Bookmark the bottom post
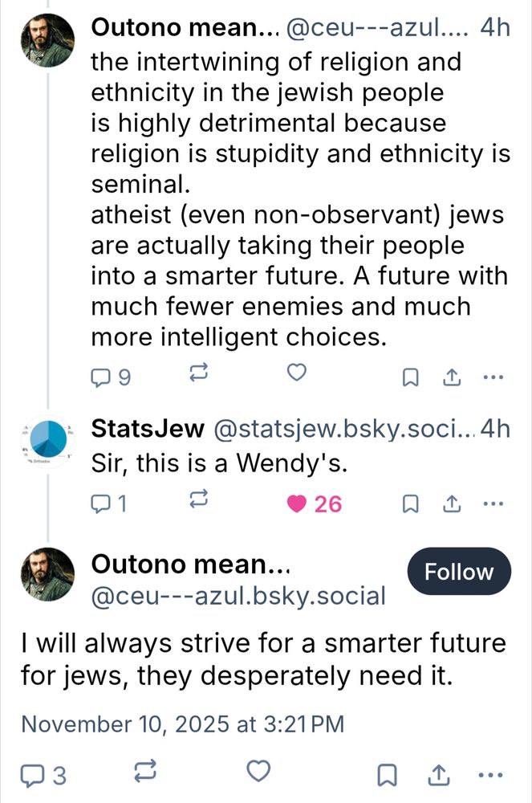 (x=387, y=773)
